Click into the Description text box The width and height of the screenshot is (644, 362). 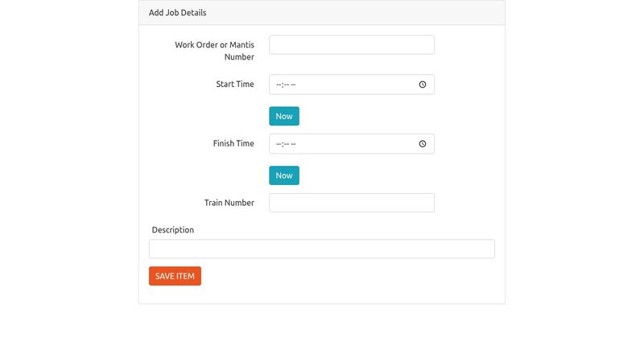(x=321, y=249)
